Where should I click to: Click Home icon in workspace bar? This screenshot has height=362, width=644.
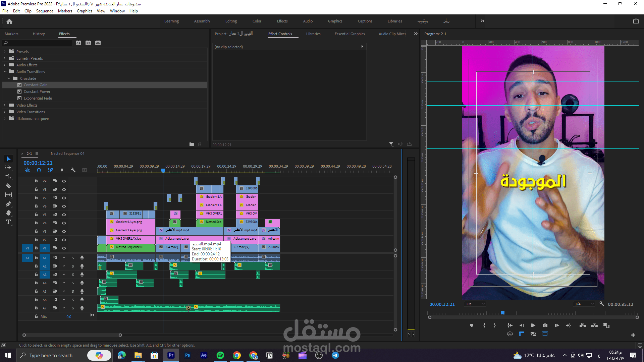pos(9,21)
